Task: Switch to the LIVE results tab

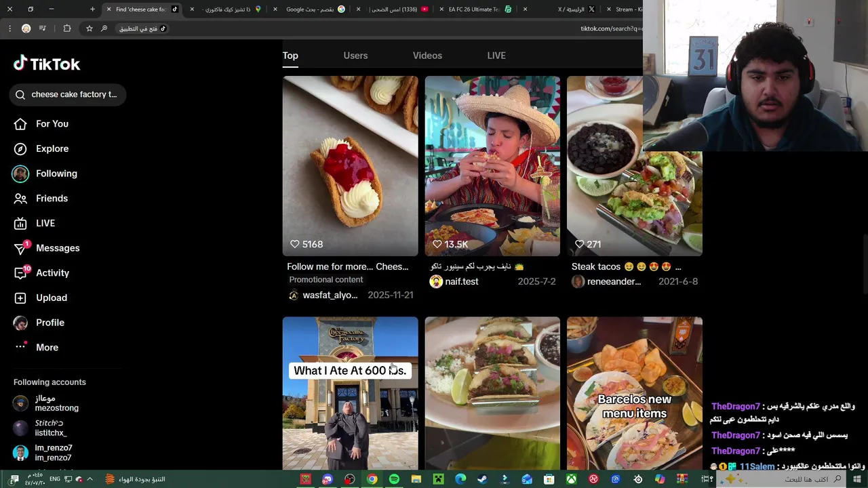Action: click(496, 56)
